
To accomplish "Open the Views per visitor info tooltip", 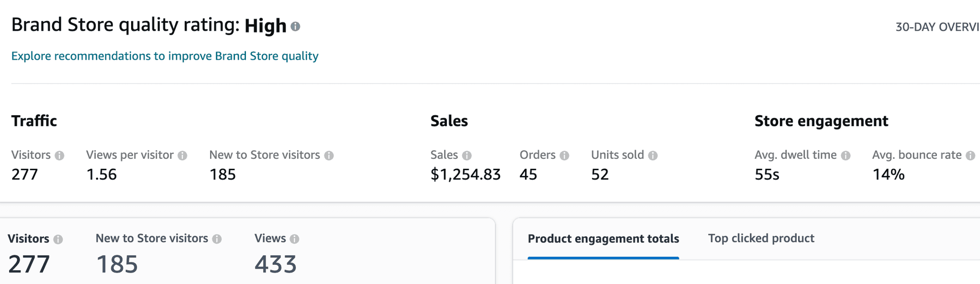I will (182, 155).
